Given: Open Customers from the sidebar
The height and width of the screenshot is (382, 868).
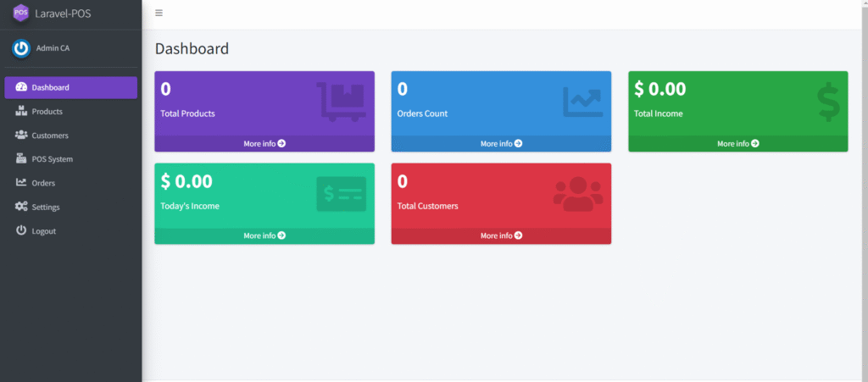Looking at the screenshot, I should coord(50,136).
